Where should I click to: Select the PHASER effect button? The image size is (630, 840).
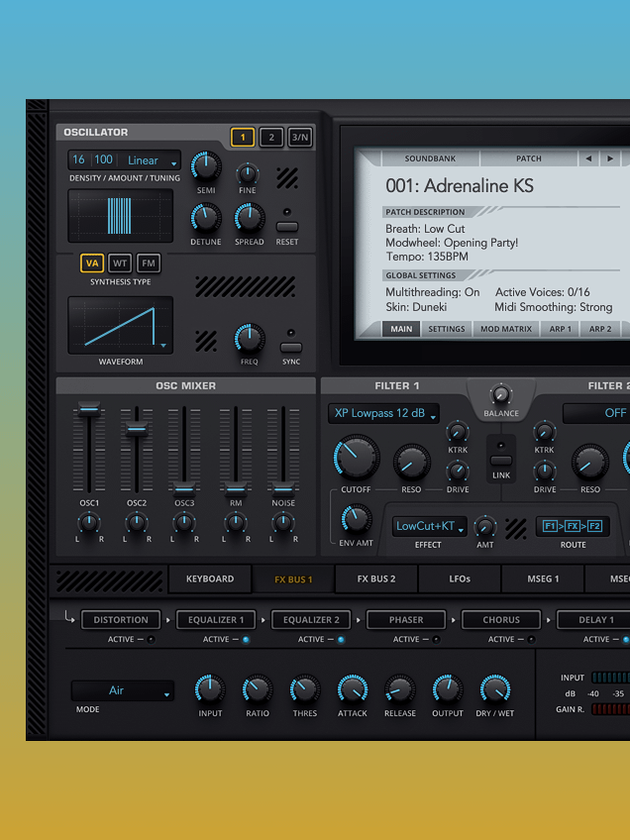pyautogui.click(x=406, y=620)
